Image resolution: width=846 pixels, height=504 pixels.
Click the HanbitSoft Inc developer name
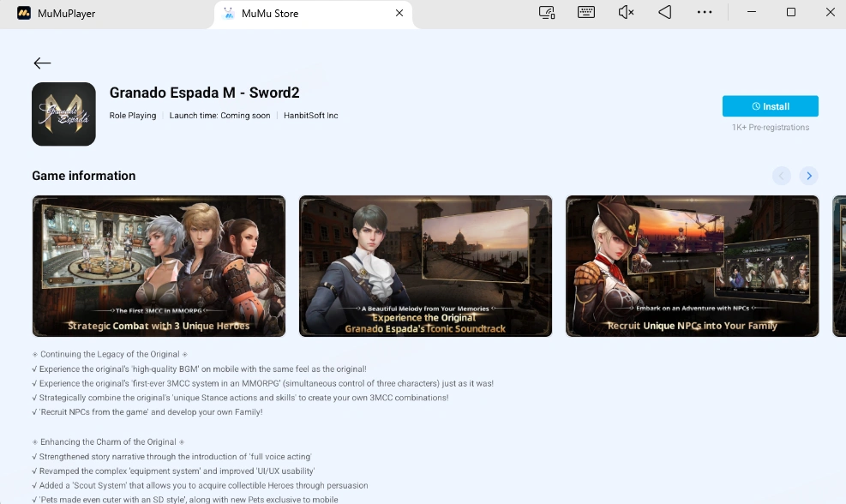[x=311, y=116]
